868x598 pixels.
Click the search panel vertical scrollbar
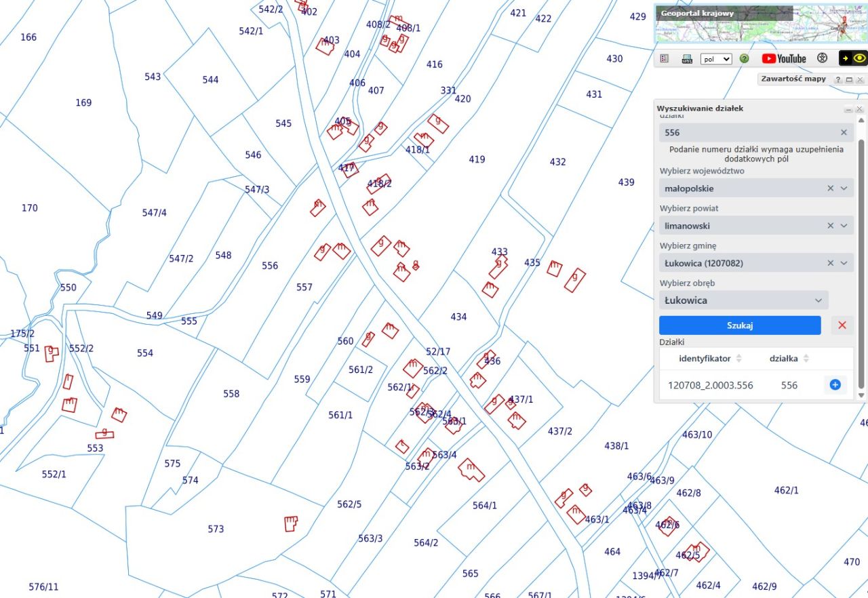coord(861,264)
